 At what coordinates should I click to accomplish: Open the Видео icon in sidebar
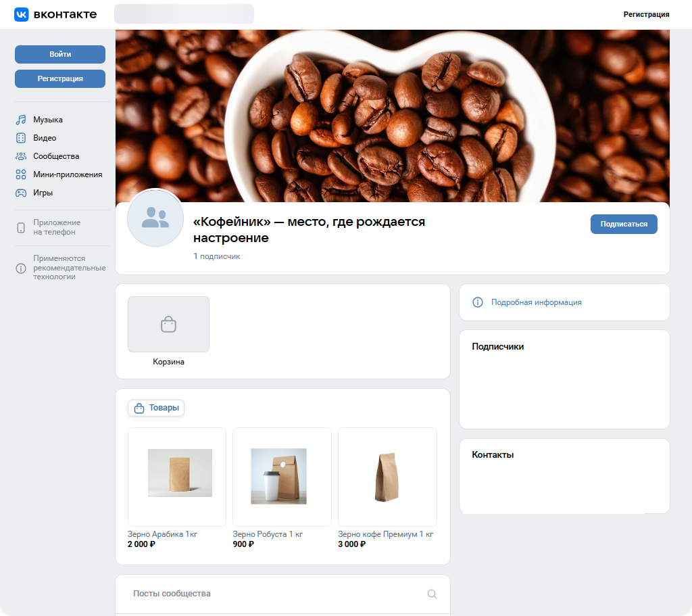[21, 138]
